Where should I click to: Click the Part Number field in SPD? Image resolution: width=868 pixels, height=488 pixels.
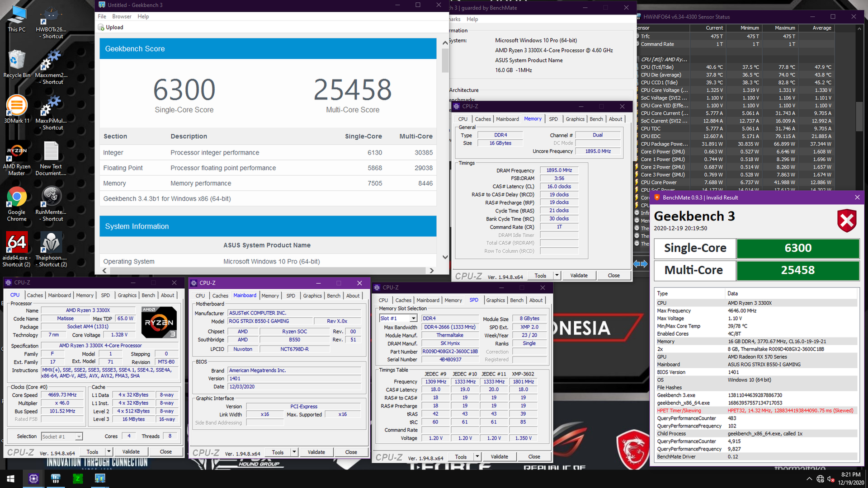450,352
